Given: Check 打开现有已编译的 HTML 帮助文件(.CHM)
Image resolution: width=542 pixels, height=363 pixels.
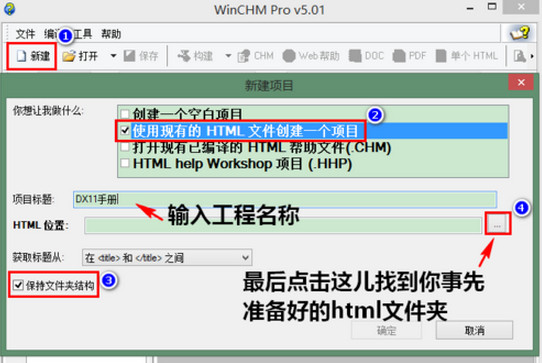Looking at the screenshot, I should pos(125,147).
